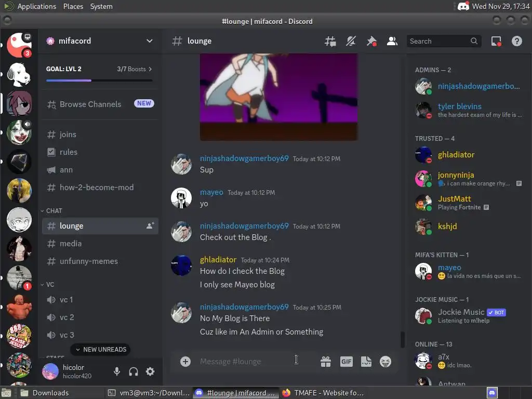
Task: Click Discord icon in bottom-right panel
Action: tap(492, 393)
